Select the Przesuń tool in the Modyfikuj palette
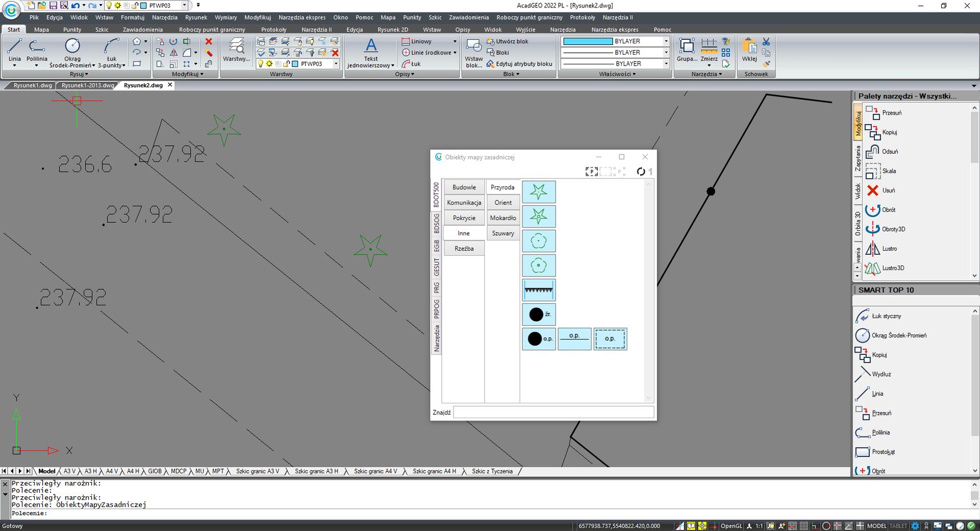The image size is (980, 531). click(x=884, y=113)
